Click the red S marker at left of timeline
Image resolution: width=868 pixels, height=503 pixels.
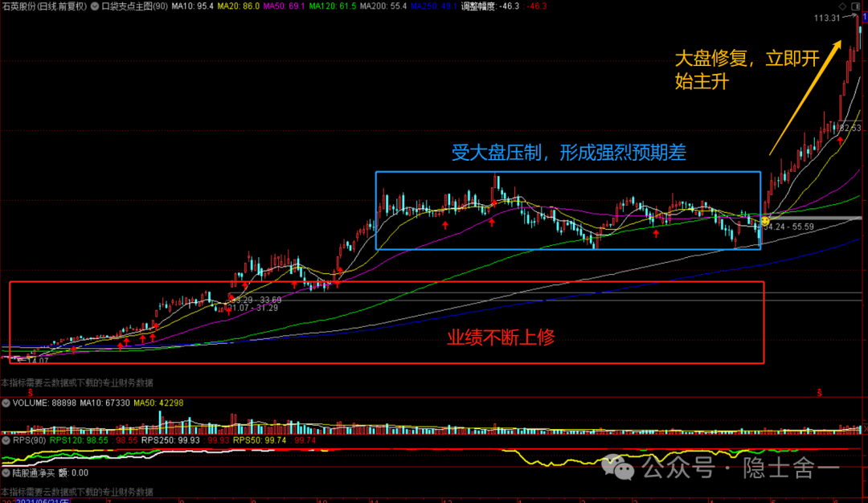click(x=31, y=392)
